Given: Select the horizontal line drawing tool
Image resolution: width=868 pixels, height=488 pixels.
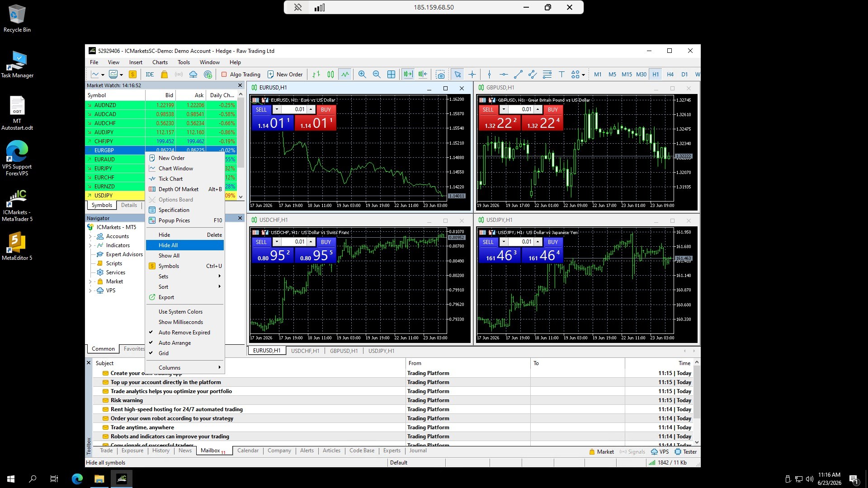Looking at the screenshot, I should click(504, 75).
